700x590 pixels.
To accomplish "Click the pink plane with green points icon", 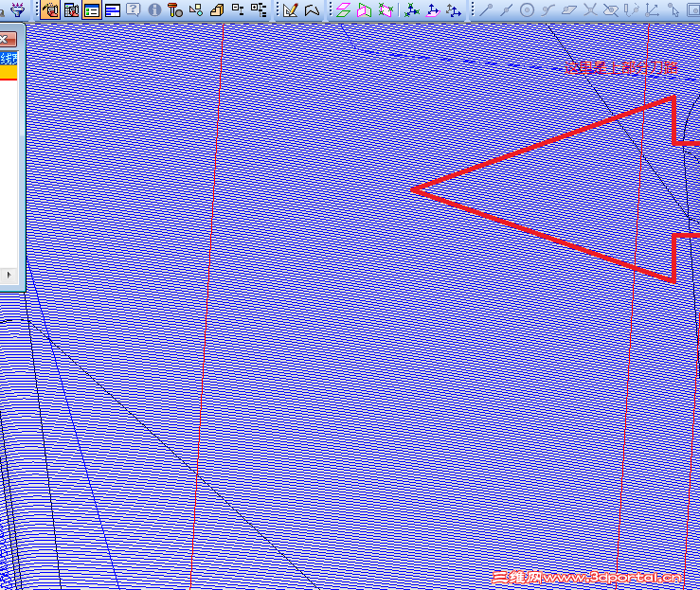I will click(386, 9).
